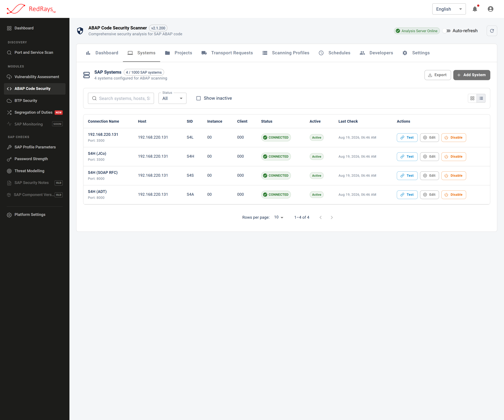Open SAP Security Notes
This screenshot has width=504, height=420.
[x=35, y=183]
